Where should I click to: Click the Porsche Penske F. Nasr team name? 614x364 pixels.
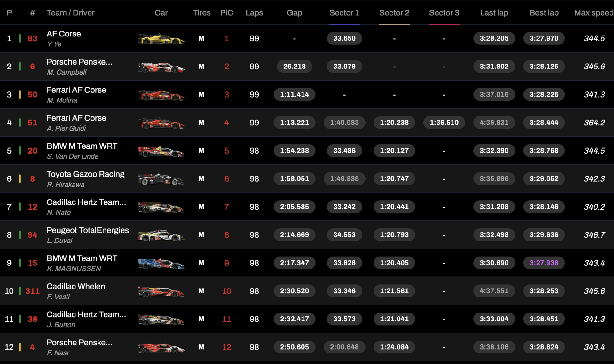tap(79, 343)
